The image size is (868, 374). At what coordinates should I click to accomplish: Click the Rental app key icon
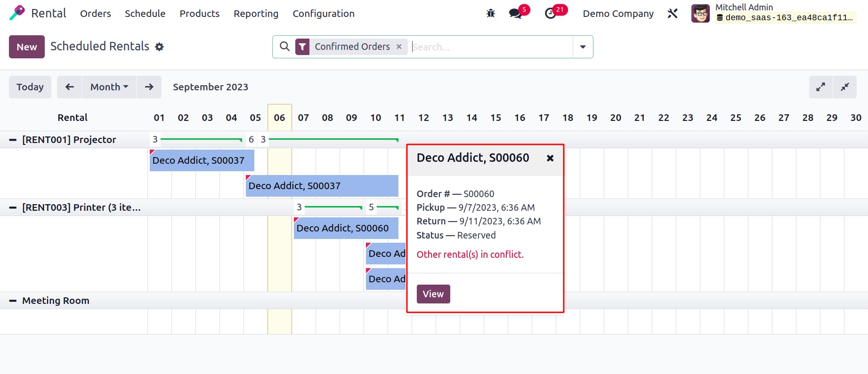click(17, 13)
